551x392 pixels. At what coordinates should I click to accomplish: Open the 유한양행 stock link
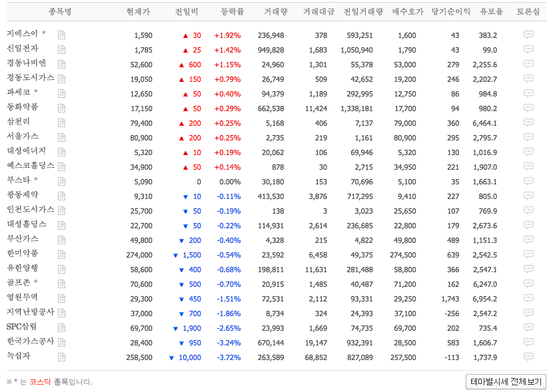[23, 268]
